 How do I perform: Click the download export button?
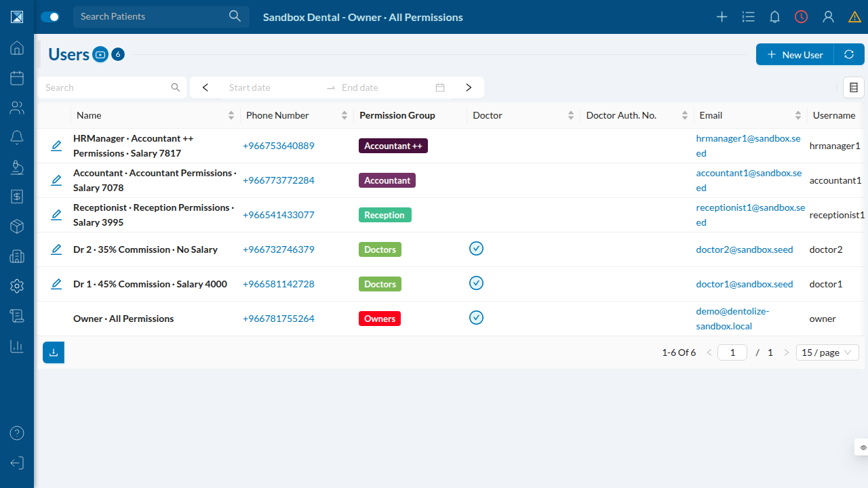coord(54,352)
